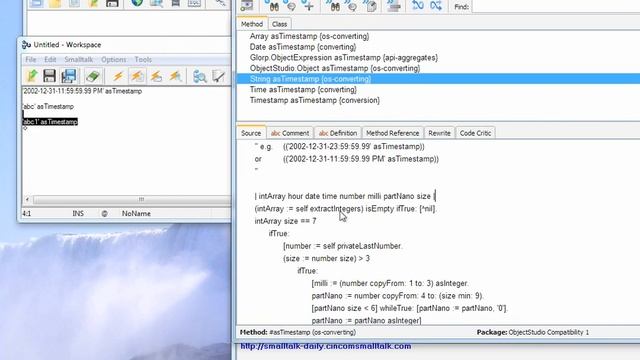Select Array asTimestamp {os-converting} row

(438, 36)
